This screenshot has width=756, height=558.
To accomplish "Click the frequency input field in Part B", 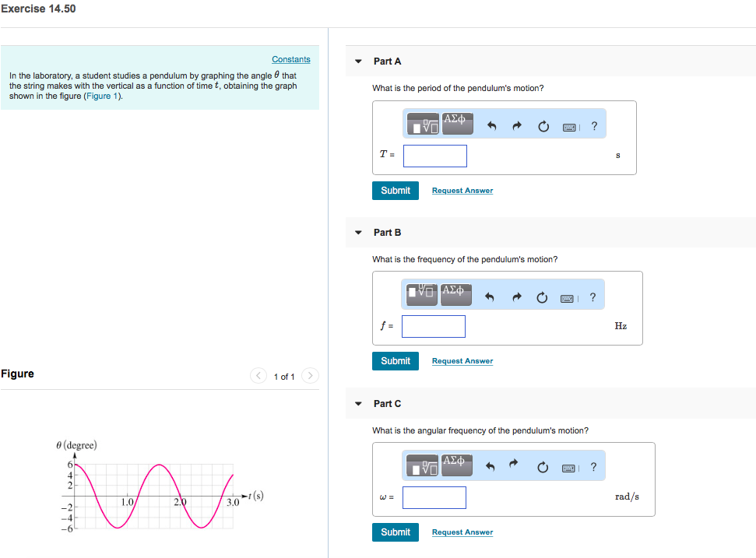I will point(433,326).
